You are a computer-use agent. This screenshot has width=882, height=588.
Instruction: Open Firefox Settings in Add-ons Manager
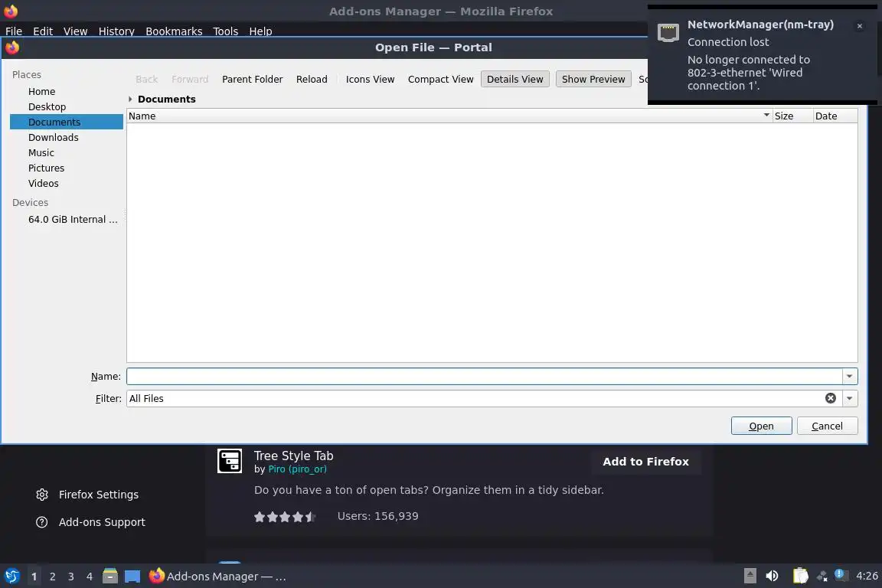coord(87,495)
